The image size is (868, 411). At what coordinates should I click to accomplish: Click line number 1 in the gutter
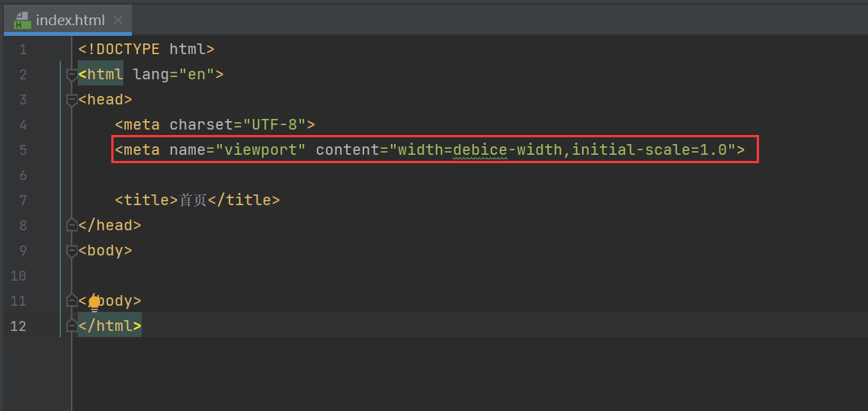(23, 50)
